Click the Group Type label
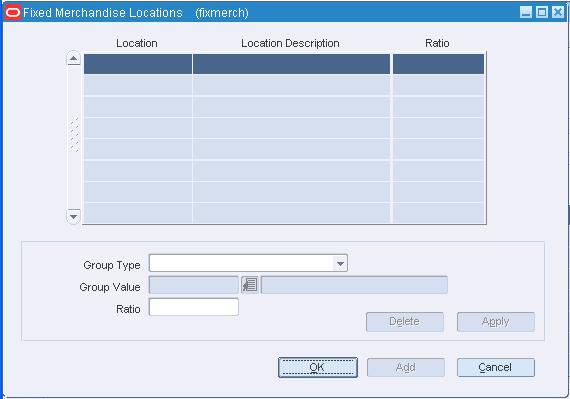 (112, 265)
